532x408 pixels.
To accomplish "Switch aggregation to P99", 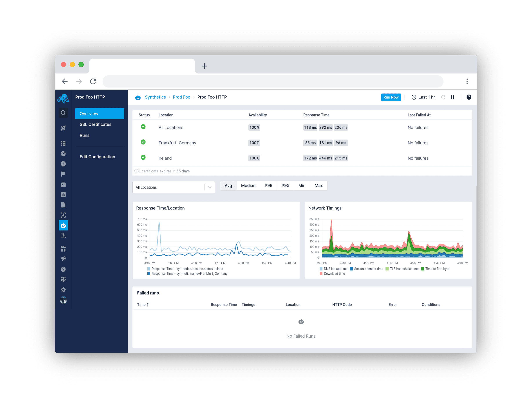I will pyautogui.click(x=268, y=186).
